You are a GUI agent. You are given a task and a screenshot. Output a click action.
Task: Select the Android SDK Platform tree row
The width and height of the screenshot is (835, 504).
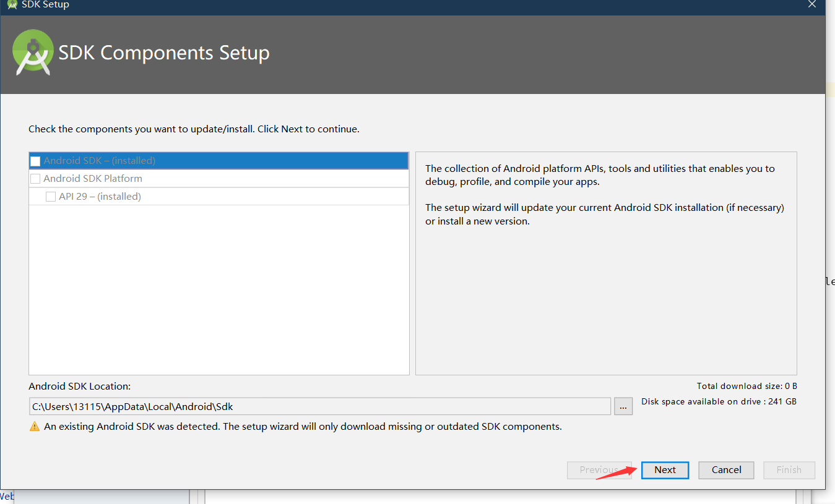[x=94, y=178]
